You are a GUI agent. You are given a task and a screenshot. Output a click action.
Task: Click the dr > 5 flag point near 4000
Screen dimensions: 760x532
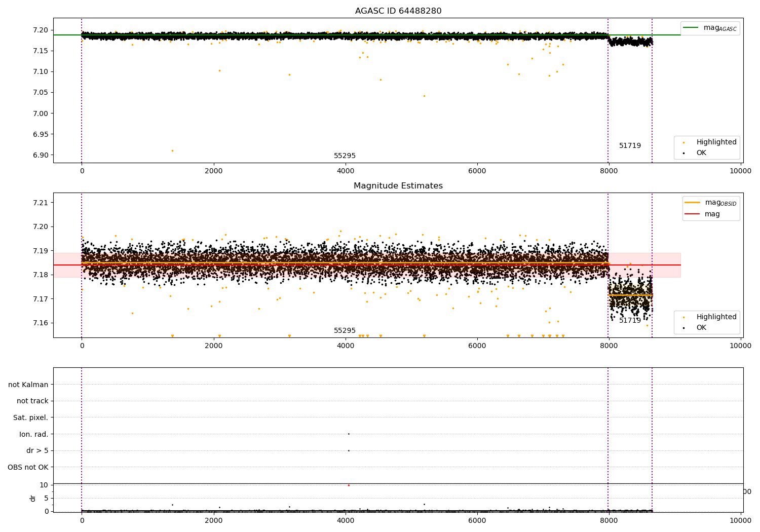[x=349, y=450]
